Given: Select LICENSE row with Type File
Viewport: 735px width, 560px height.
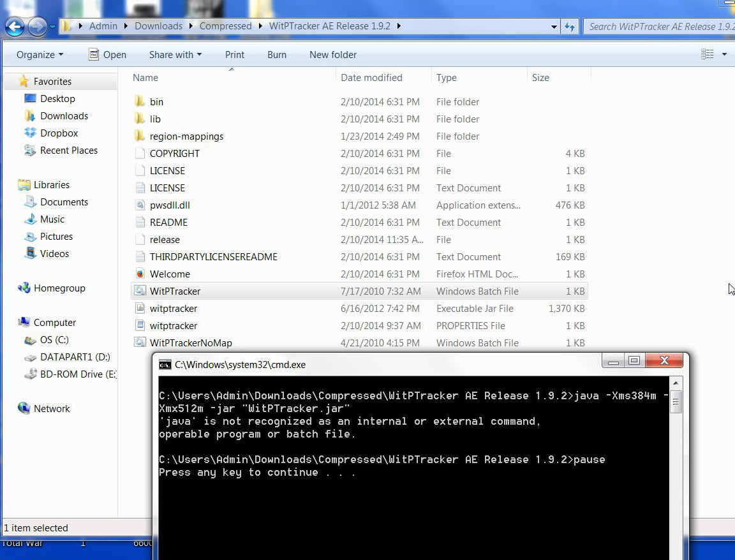Looking at the screenshot, I should 359,170.
